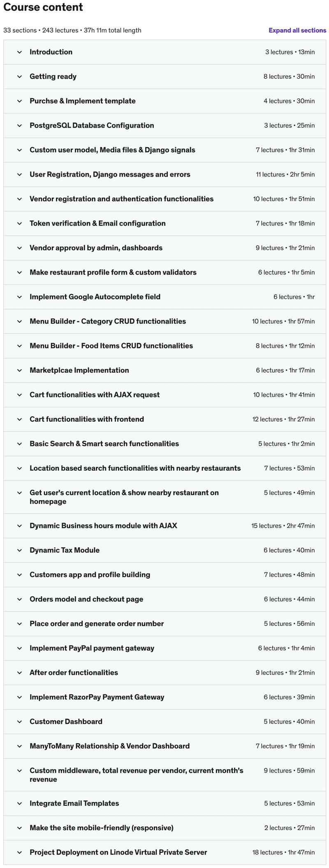Open Cart functionalities with AJAX request
Screen dimensions: 329x868
95,395
